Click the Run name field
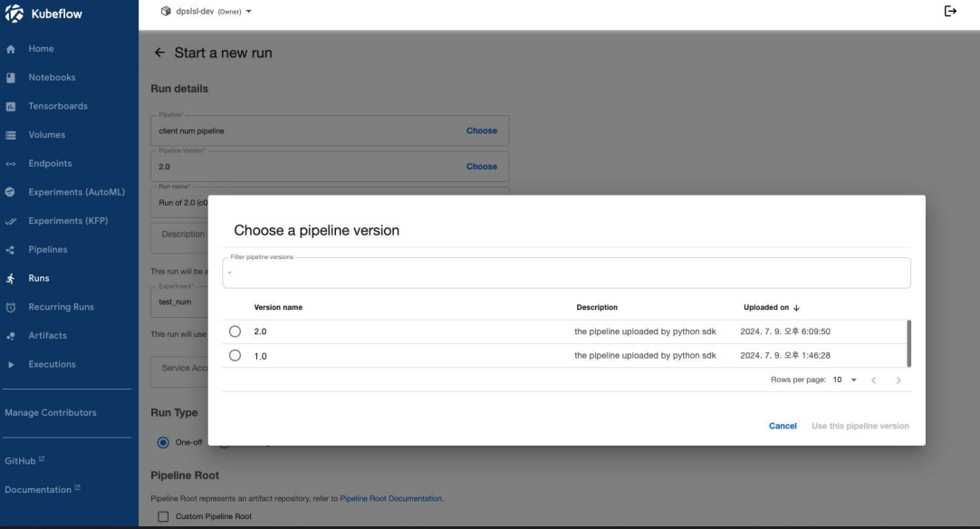This screenshot has width=980, height=529. click(179, 203)
